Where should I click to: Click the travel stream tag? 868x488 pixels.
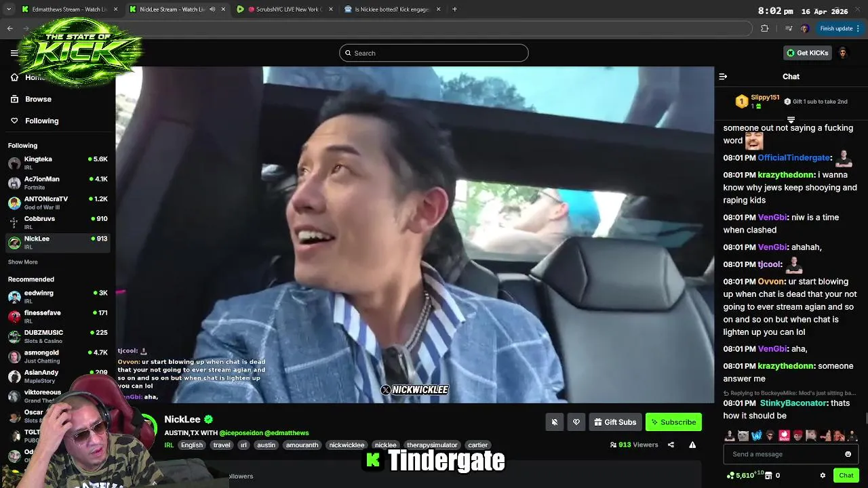(222, 445)
